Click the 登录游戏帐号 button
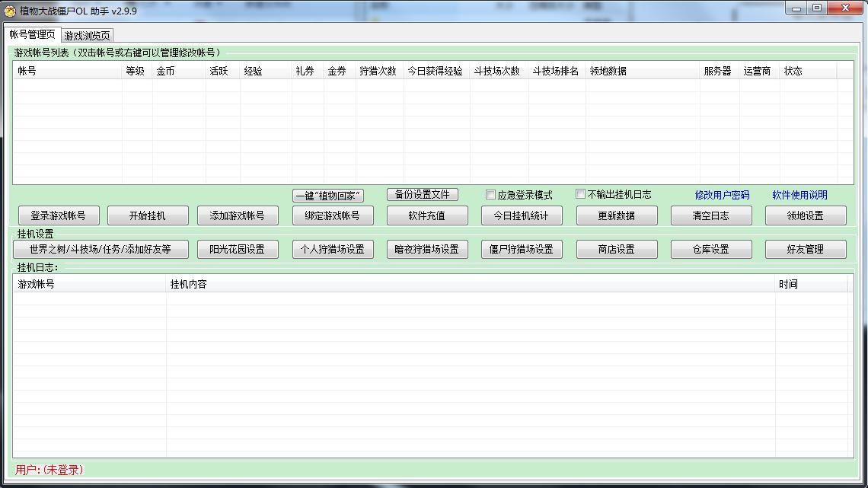 pyautogui.click(x=57, y=215)
